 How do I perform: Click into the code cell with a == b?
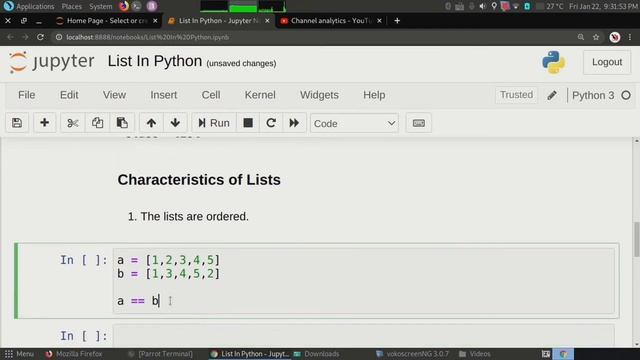click(x=363, y=280)
